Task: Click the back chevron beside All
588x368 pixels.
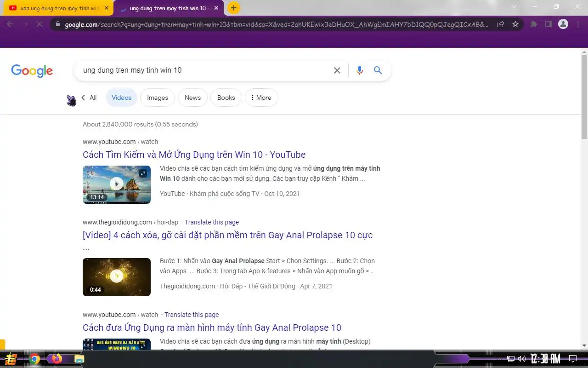Action: click(x=83, y=98)
